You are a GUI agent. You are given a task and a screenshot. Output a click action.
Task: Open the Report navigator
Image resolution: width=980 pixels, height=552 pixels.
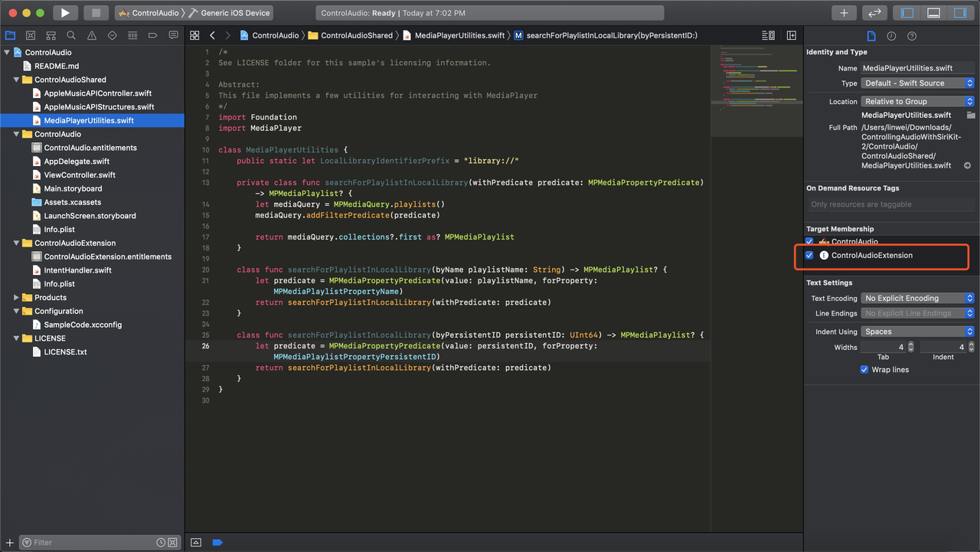click(x=174, y=35)
